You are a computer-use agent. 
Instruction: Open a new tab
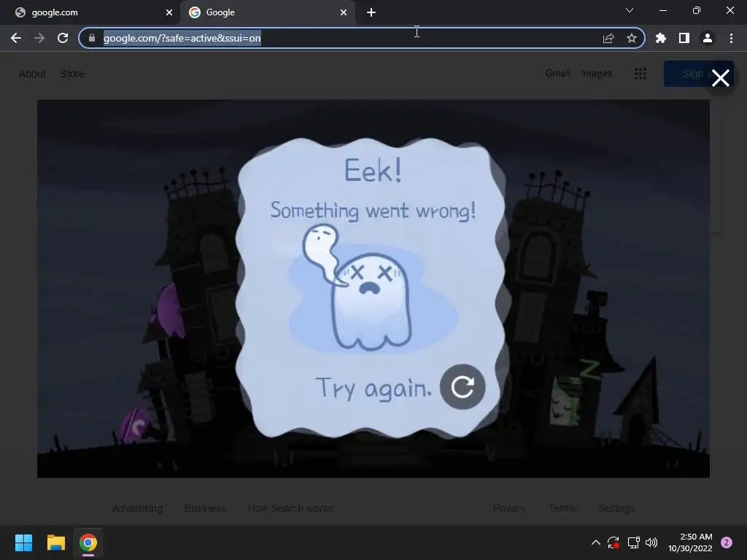click(371, 12)
